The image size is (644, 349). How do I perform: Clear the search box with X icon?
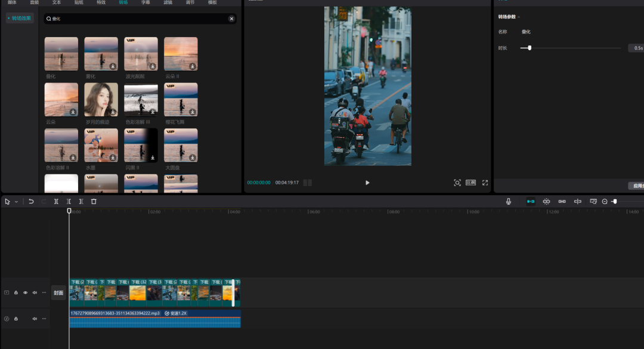pyautogui.click(x=231, y=19)
